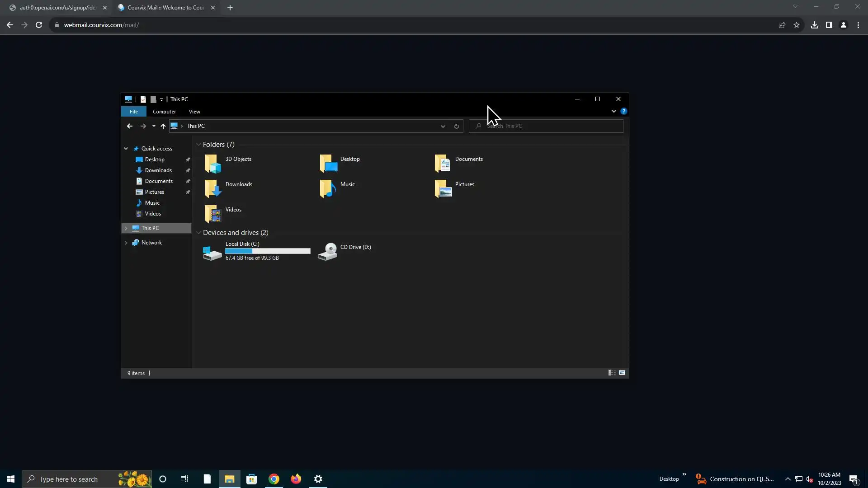Viewport: 868px width, 488px height.
Task: Open the address bar history dropdown
Action: [x=443, y=127]
